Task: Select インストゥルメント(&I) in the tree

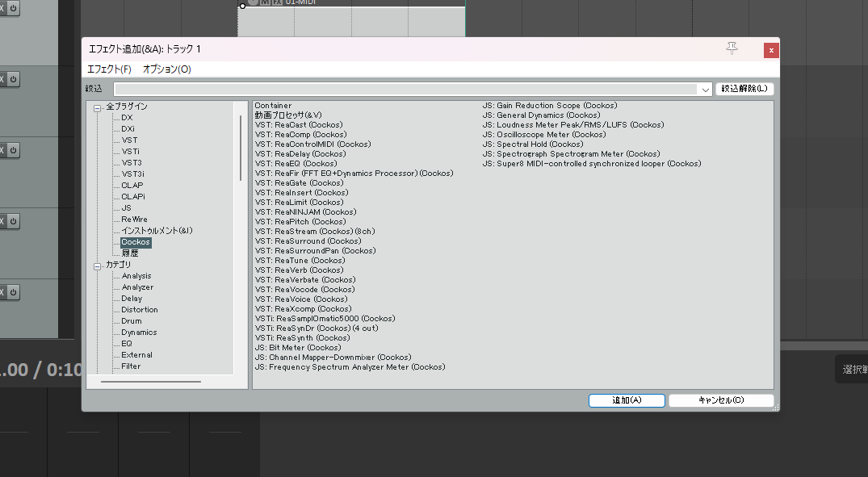Action: tap(157, 231)
